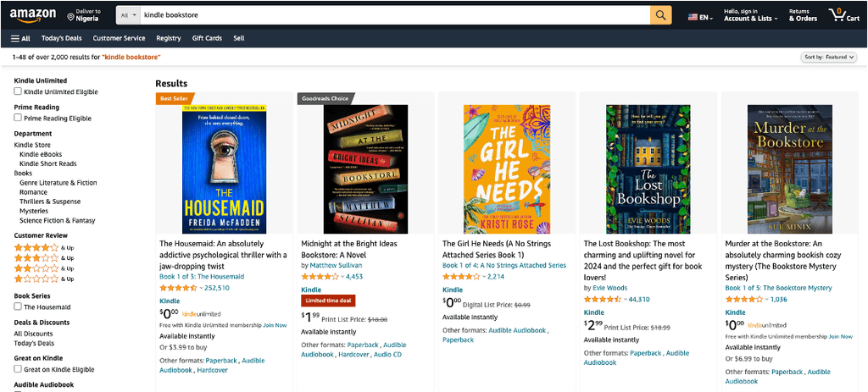Open The Lost Bookshop cover image

(648, 169)
